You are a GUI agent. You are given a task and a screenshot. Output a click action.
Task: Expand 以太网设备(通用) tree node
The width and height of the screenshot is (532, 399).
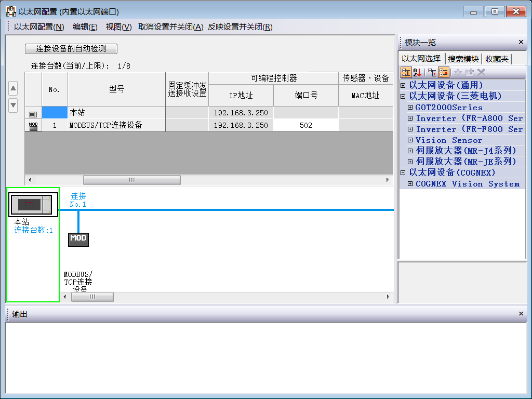pos(403,85)
